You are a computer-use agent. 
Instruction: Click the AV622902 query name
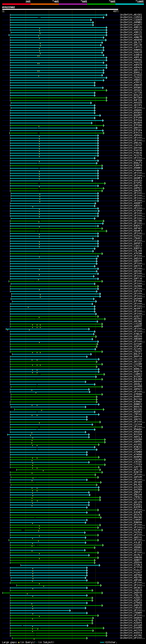[x=8, y=8]
